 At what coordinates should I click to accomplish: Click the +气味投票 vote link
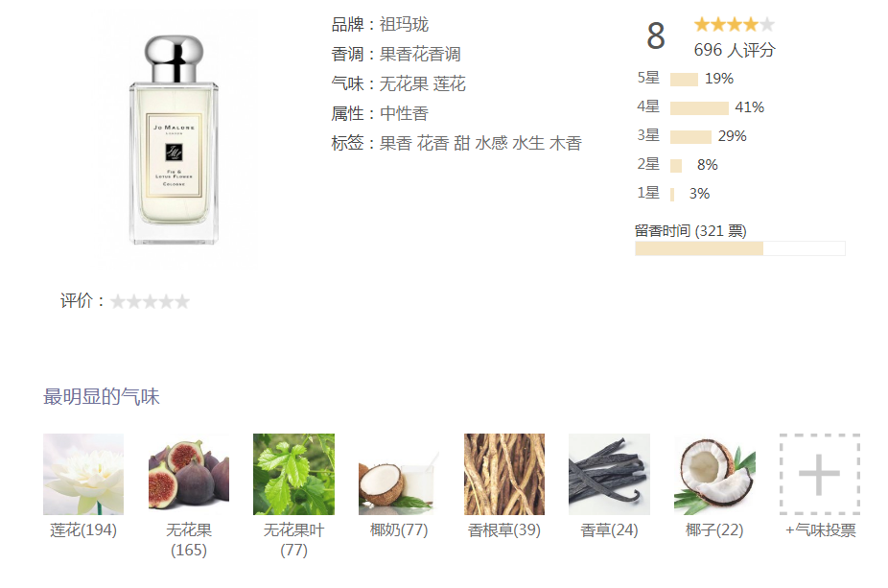coord(821,530)
